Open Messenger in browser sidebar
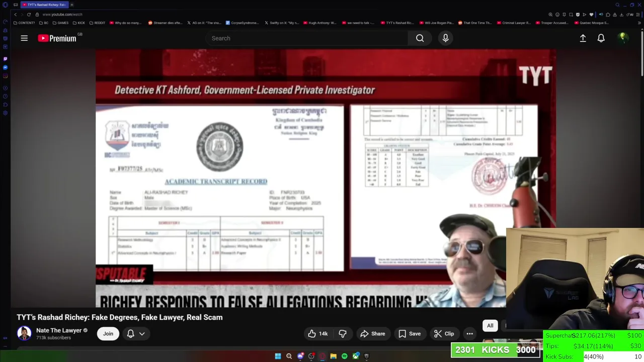Viewport: 644px width, 362px height. point(5,67)
